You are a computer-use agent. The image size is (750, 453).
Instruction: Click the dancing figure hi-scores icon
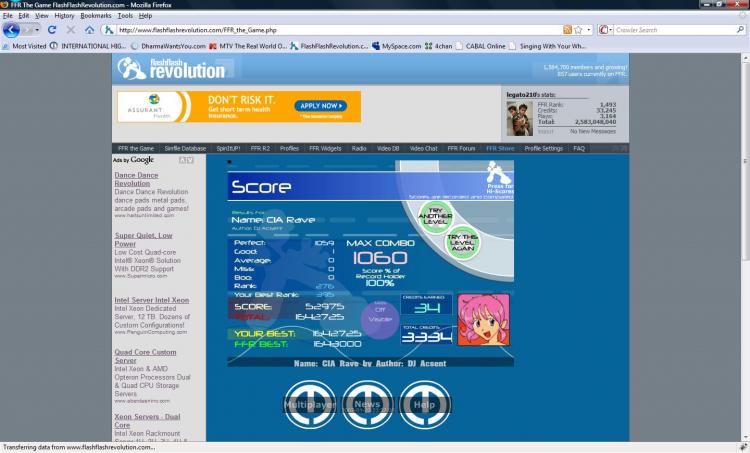499,173
